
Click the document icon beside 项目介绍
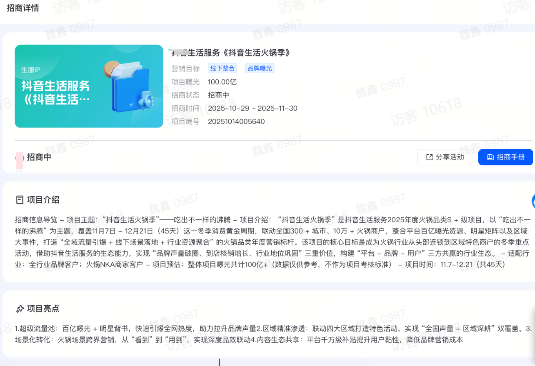19,200
